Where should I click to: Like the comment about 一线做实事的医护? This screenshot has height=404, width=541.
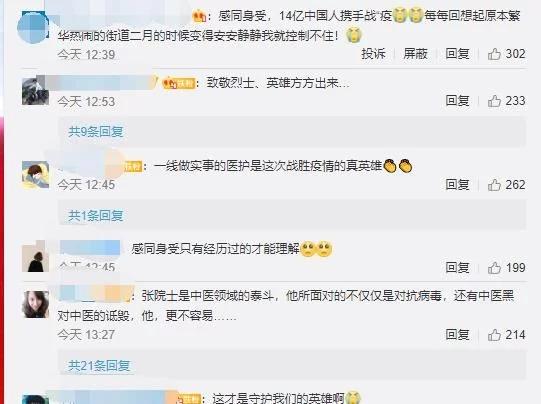coord(494,185)
